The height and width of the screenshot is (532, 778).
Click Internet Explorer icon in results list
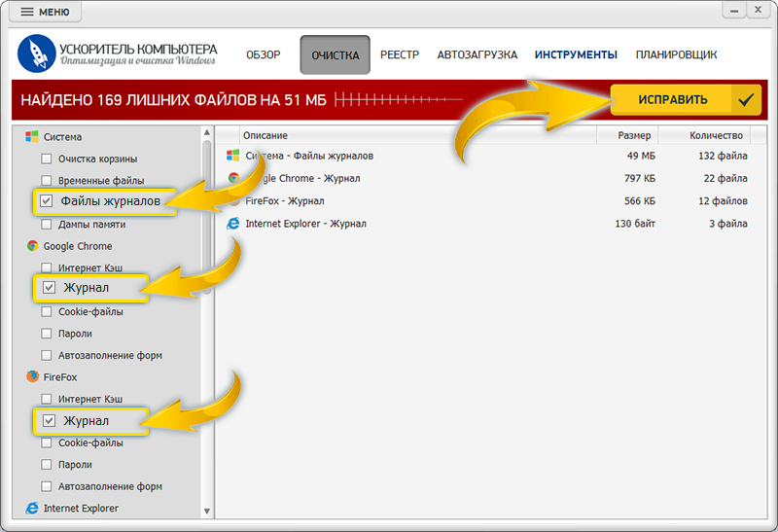pyautogui.click(x=233, y=224)
